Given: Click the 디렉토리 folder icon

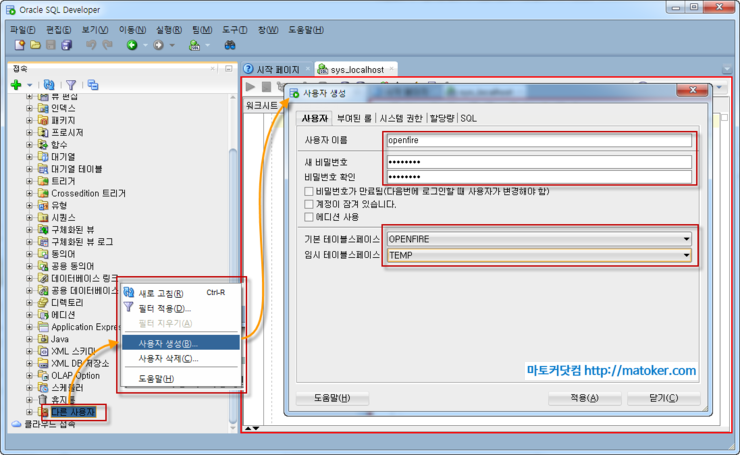Looking at the screenshot, I should 43,302.
